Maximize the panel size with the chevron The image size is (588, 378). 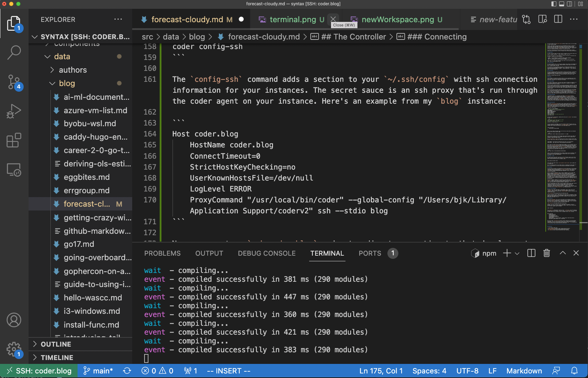[563, 253]
